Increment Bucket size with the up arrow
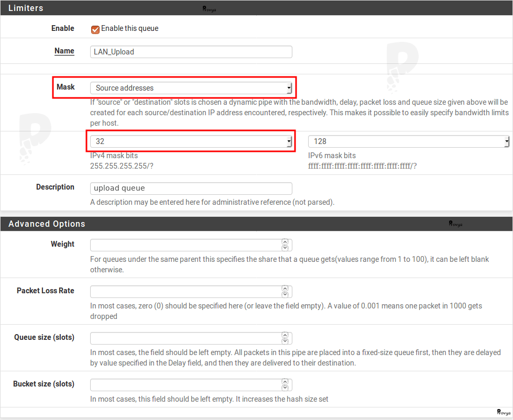 click(285, 382)
